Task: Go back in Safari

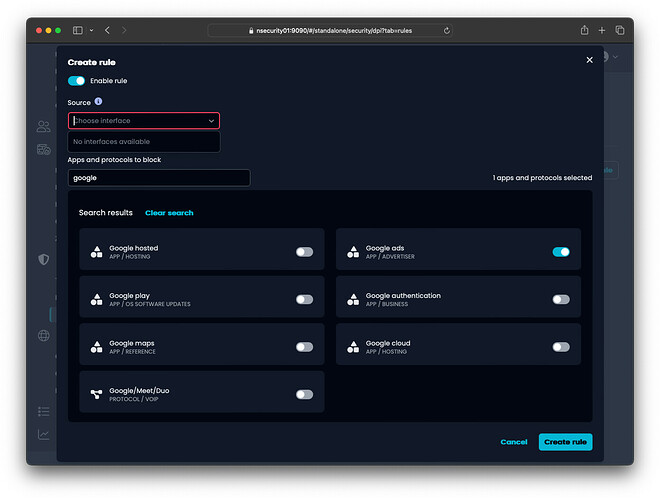Action: click(107, 30)
